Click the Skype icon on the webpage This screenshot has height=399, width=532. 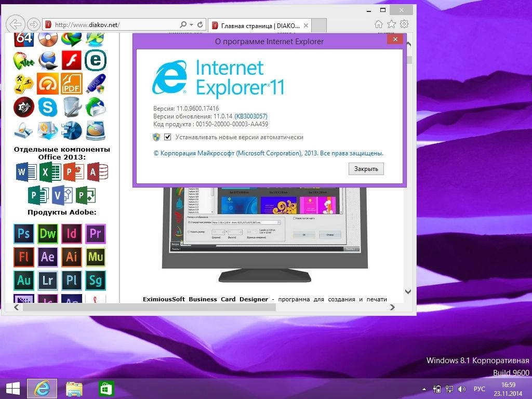click(x=47, y=107)
